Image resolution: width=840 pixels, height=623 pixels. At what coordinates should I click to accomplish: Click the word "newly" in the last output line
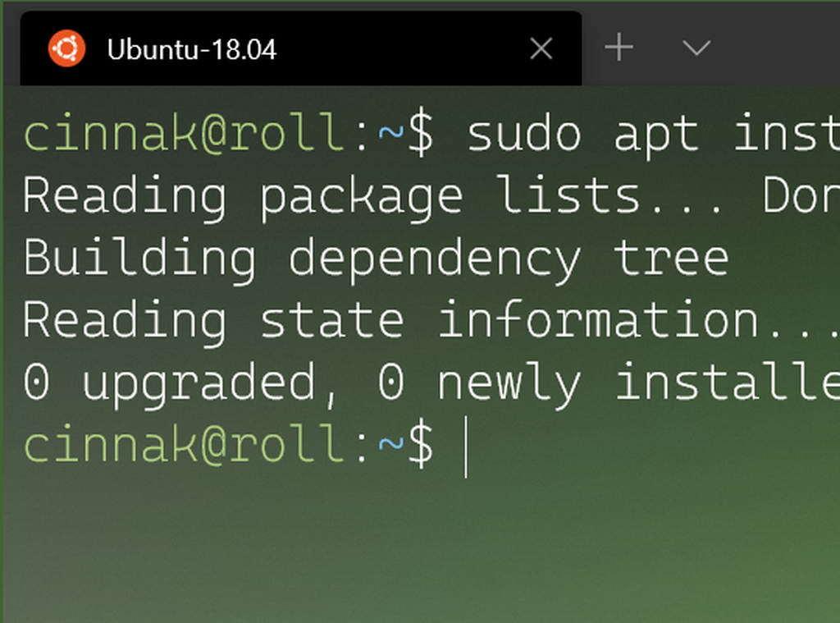509,383
